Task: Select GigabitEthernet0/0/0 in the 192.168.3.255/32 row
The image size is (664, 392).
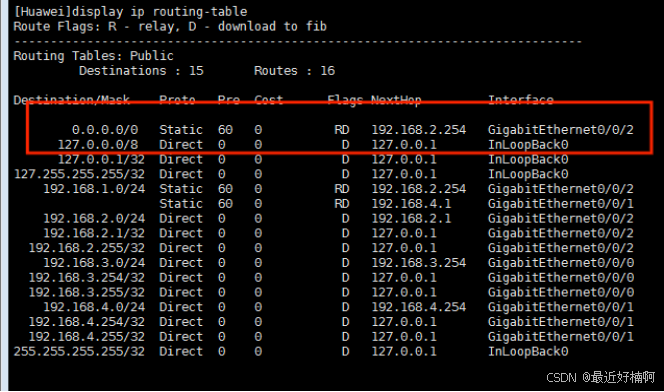Action: 561,292
